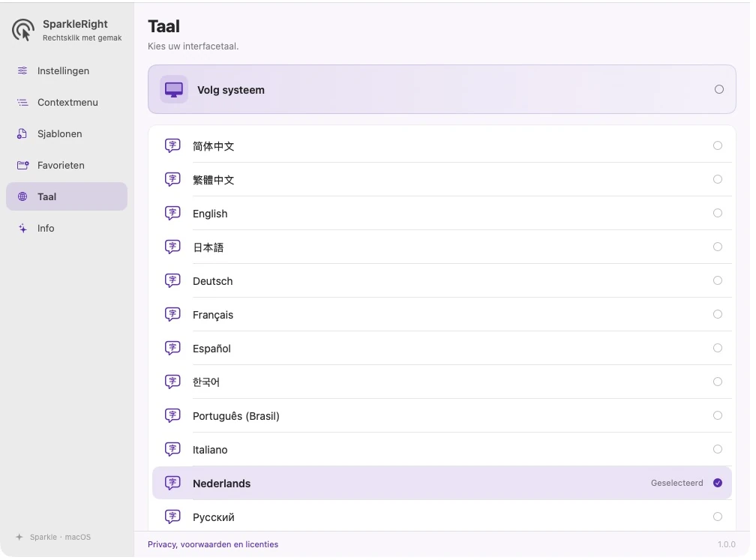Choose the Português (Brasil) radio button
The height and width of the screenshot is (560, 756).
pyautogui.click(x=718, y=415)
